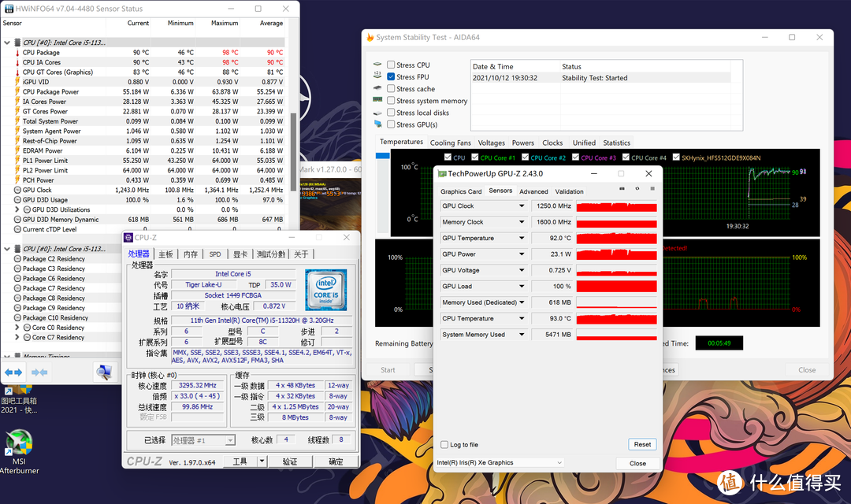Click the AIDA64 flame title bar icon

click(370, 37)
